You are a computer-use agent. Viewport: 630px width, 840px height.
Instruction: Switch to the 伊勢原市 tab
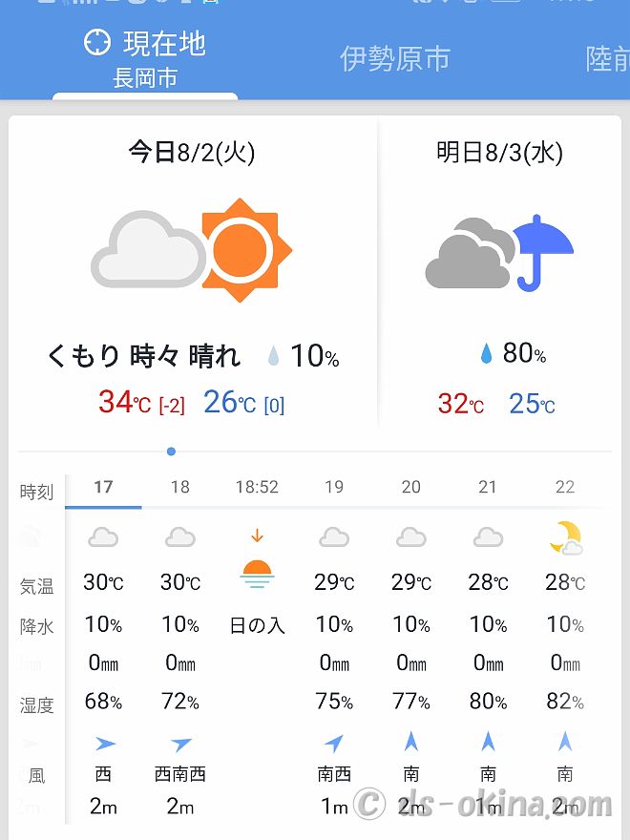[x=395, y=58]
